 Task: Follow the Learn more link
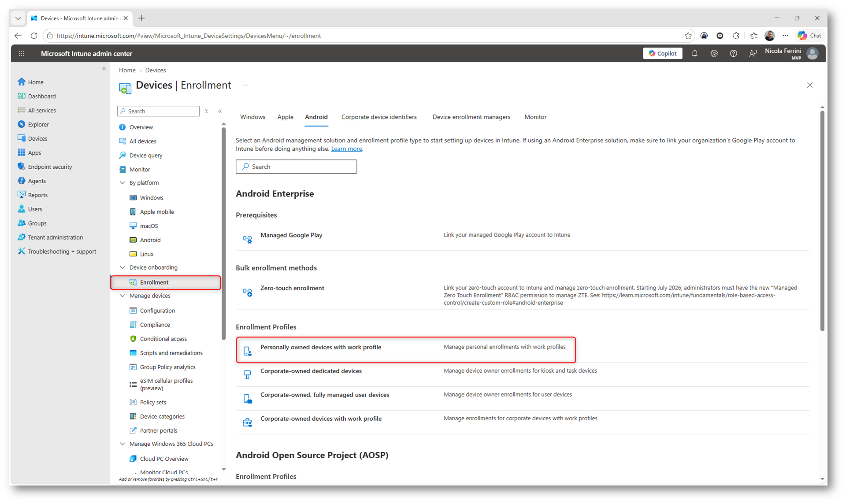click(x=346, y=149)
